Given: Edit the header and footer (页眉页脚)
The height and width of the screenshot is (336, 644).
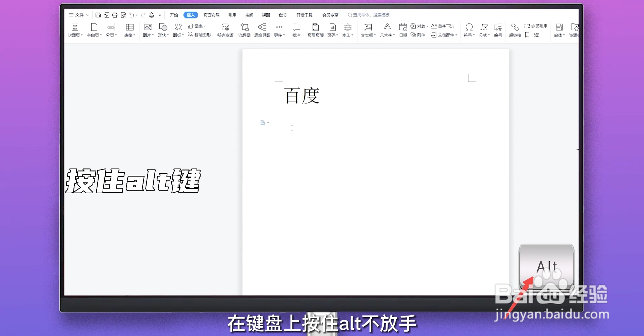Looking at the screenshot, I should 315,30.
